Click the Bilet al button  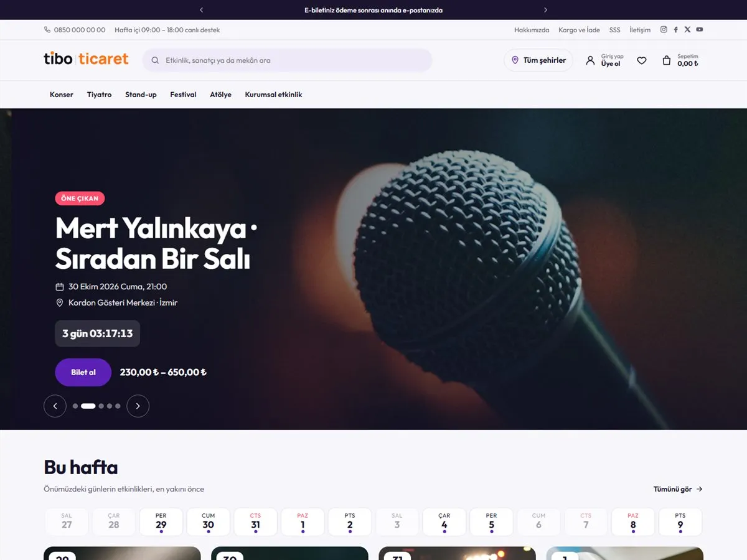pyautogui.click(x=83, y=373)
